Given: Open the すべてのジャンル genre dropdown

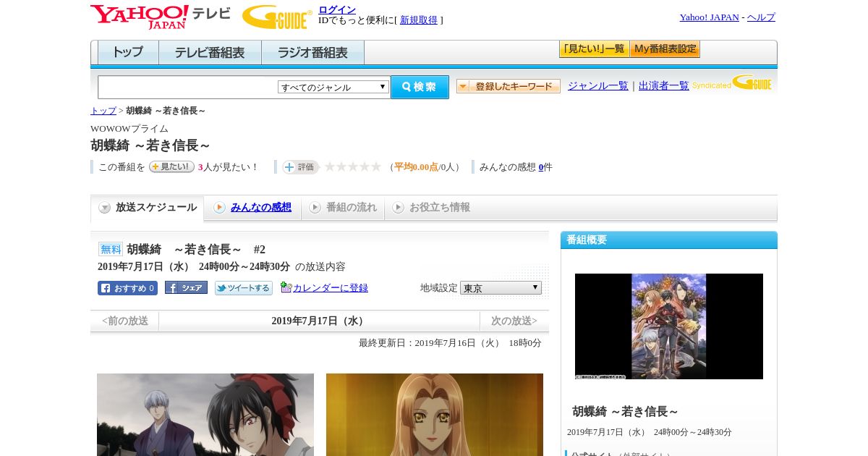Looking at the screenshot, I should click(333, 87).
